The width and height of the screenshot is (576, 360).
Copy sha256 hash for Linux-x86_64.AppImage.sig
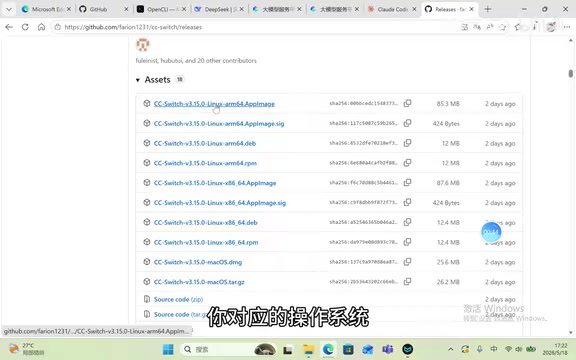click(x=407, y=202)
